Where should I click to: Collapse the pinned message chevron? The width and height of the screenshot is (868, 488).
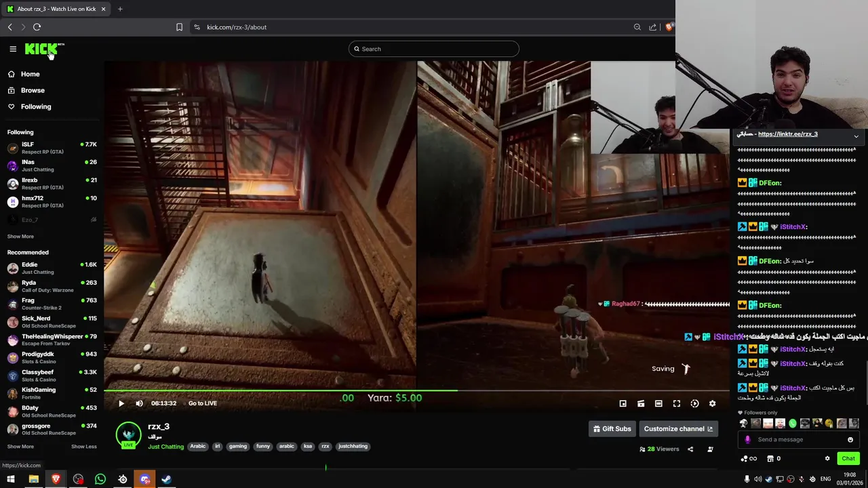click(x=856, y=136)
